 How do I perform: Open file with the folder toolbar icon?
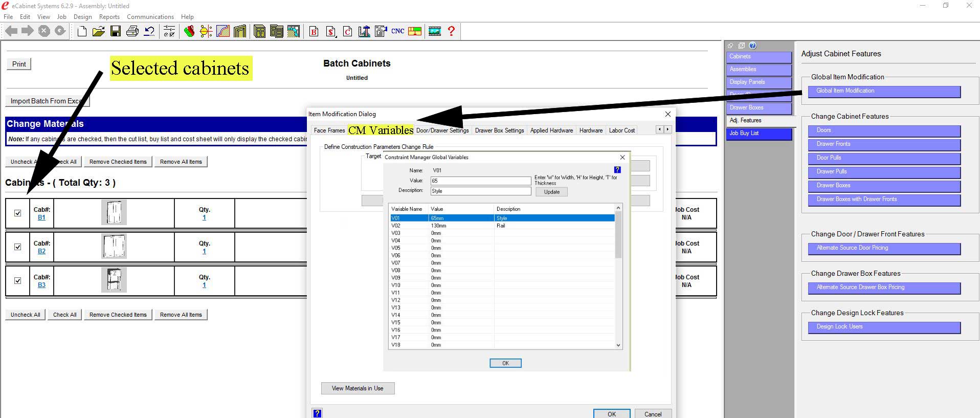tap(98, 32)
